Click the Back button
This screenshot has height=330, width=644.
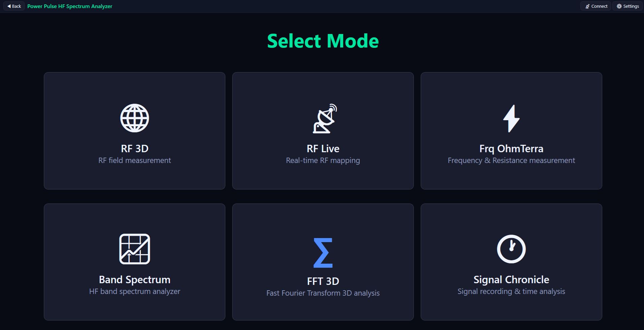click(x=13, y=6)
